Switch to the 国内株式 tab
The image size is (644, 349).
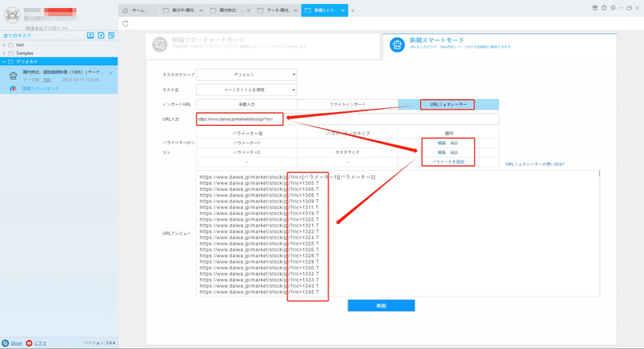pos(229,10)
